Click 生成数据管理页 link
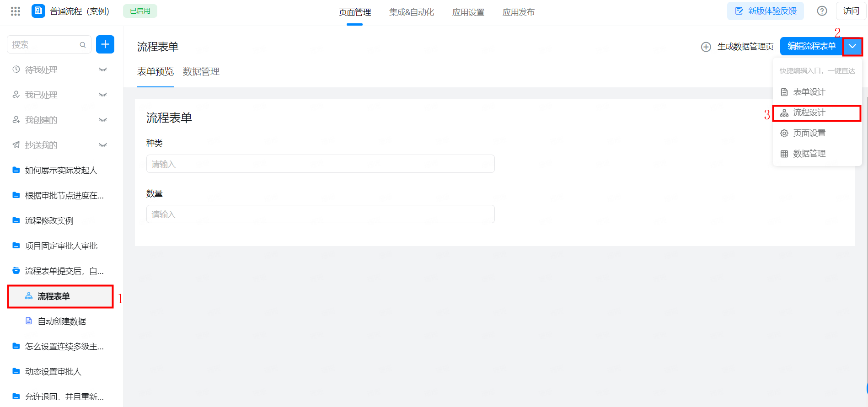The width and height of the screenshot is (868, 407). click(x=745, y=47)
